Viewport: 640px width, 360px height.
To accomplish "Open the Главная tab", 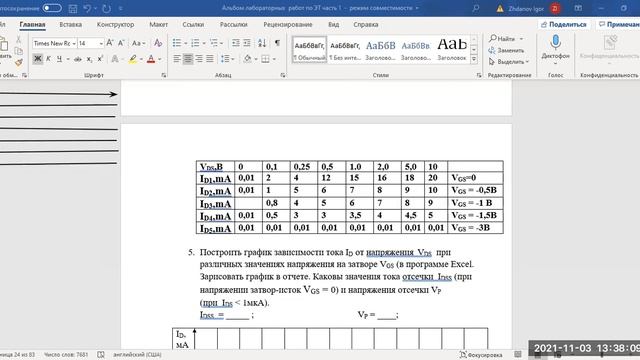I will 32,24.
